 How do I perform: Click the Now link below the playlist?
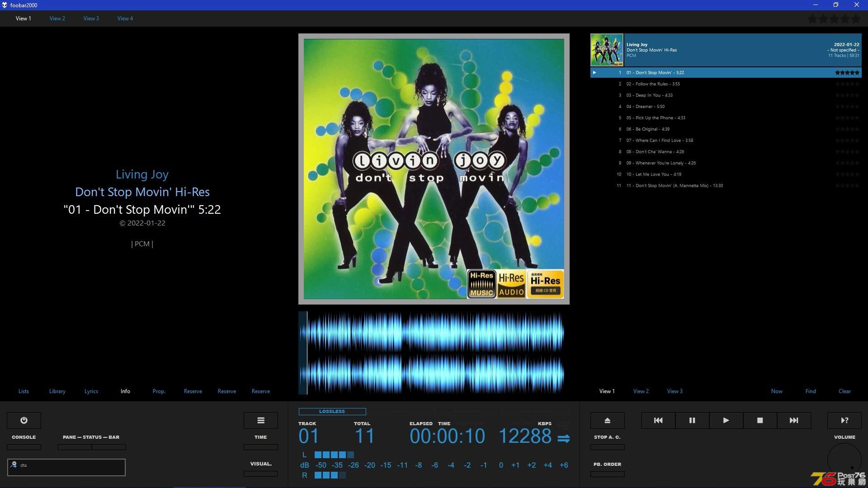[777, 391]
